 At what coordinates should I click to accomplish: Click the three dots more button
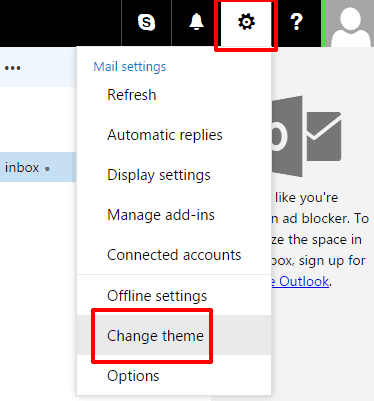(13, 68)
